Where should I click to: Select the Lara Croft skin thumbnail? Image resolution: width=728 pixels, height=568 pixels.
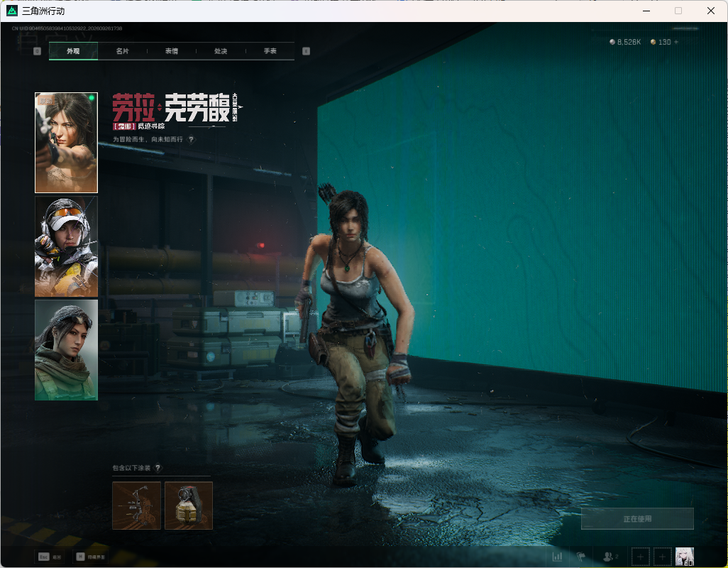[x=67, y=143]
